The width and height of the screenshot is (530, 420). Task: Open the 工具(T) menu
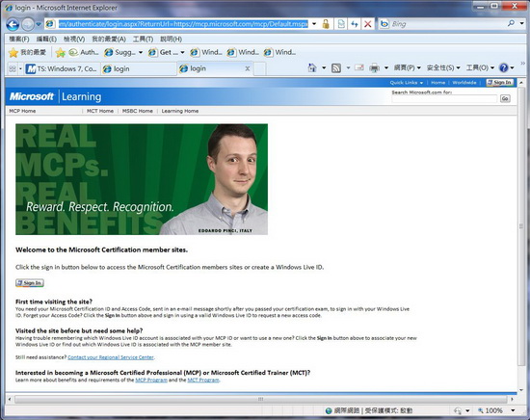pos(143,39)
